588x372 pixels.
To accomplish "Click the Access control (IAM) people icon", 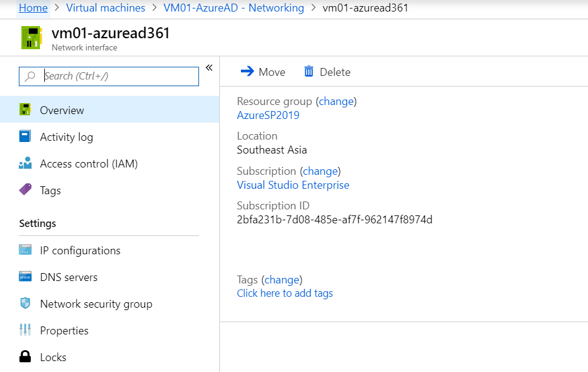I will (x=25, y=163).
